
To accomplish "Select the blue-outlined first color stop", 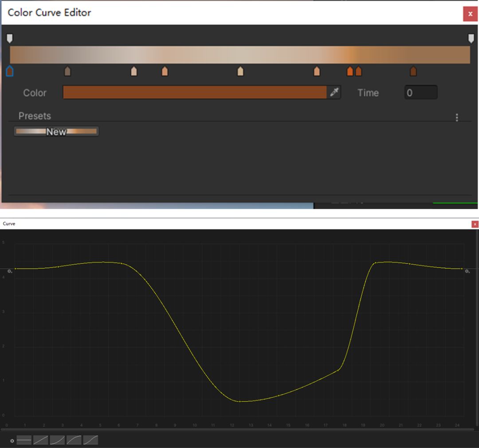I will tap(10, 71).
